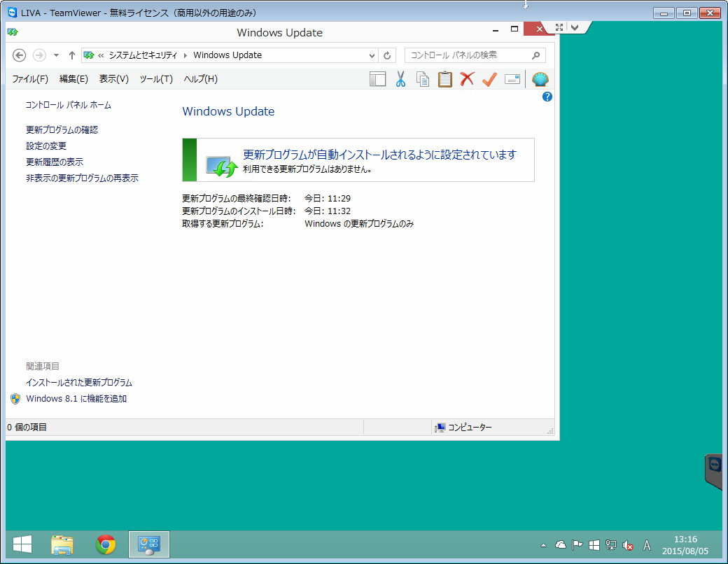The height and width of the screenshot is (564, 728).
Task: Click the Windows Update breadcrumb segment
Action: click(x=227, y=55)
